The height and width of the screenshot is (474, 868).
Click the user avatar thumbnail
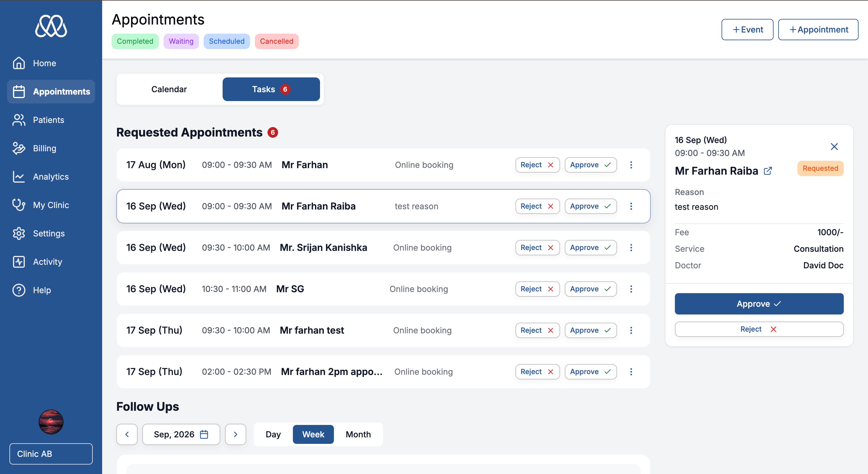pyautogui.click(x=51, y=422)
